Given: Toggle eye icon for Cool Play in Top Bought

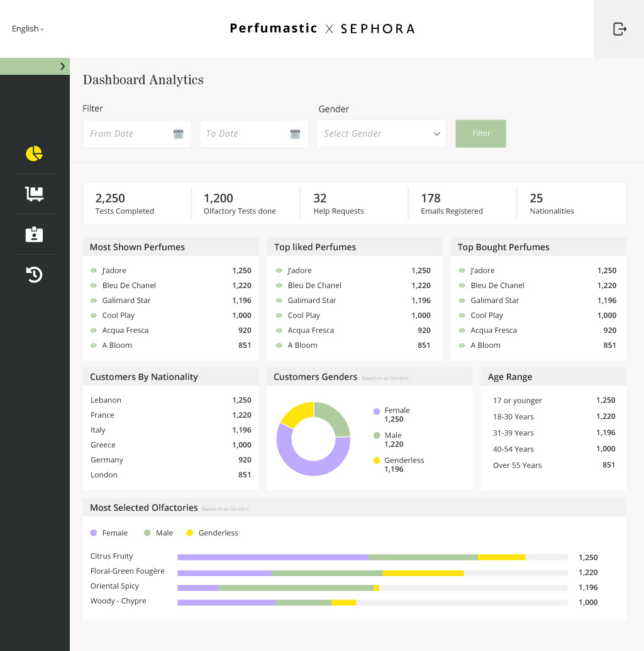Looking at the screenshot, I should click(x=462, y=316).
